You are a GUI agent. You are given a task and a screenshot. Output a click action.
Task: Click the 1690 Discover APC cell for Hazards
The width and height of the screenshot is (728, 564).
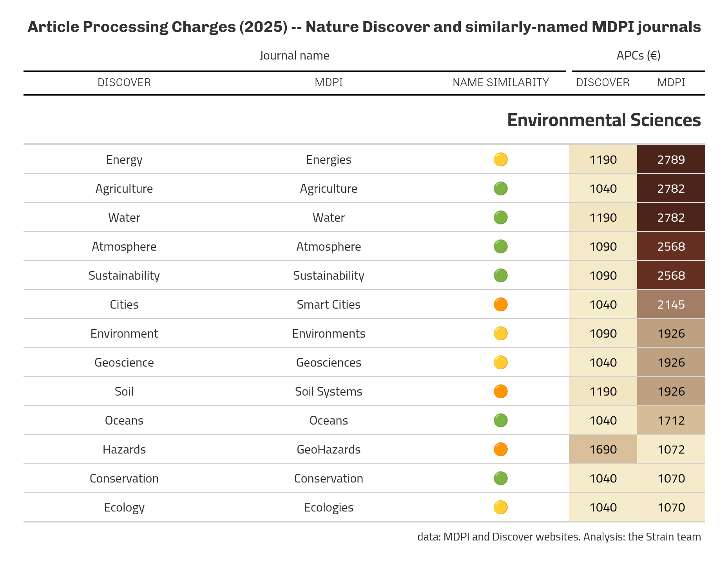pos(603,449)
